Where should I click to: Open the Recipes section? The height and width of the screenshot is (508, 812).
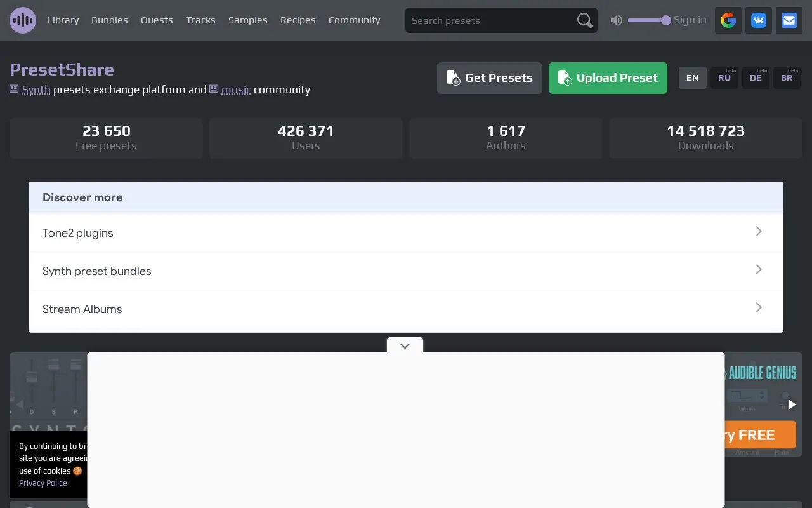point(298,20)
